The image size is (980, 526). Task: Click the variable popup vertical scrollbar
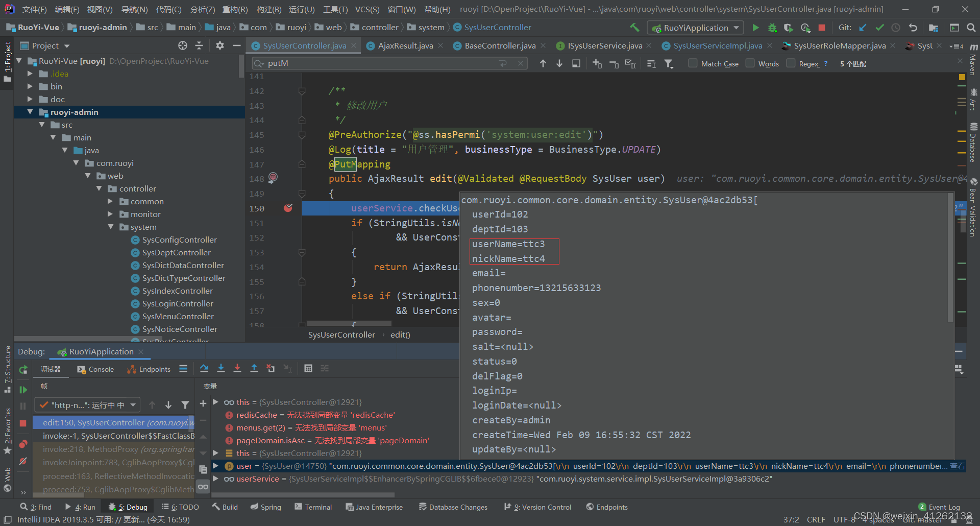[950, 258]
